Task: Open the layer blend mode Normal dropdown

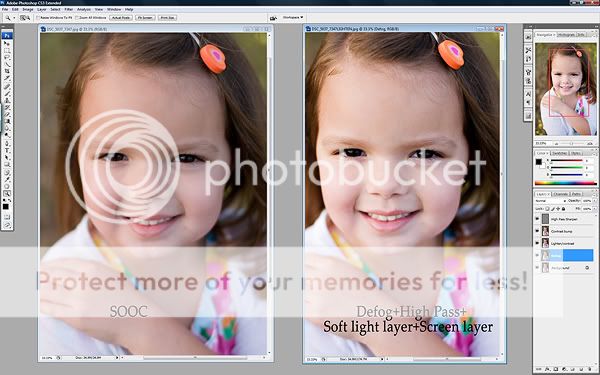Action: pos(551,201)
